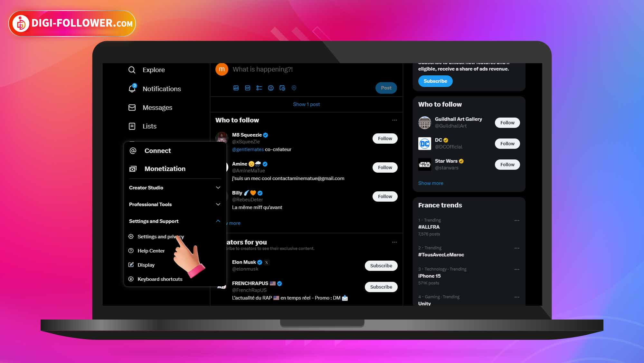Click Follow button for Guildhall Art Gallery
The image size is (644, 363).
pos(507,123)
